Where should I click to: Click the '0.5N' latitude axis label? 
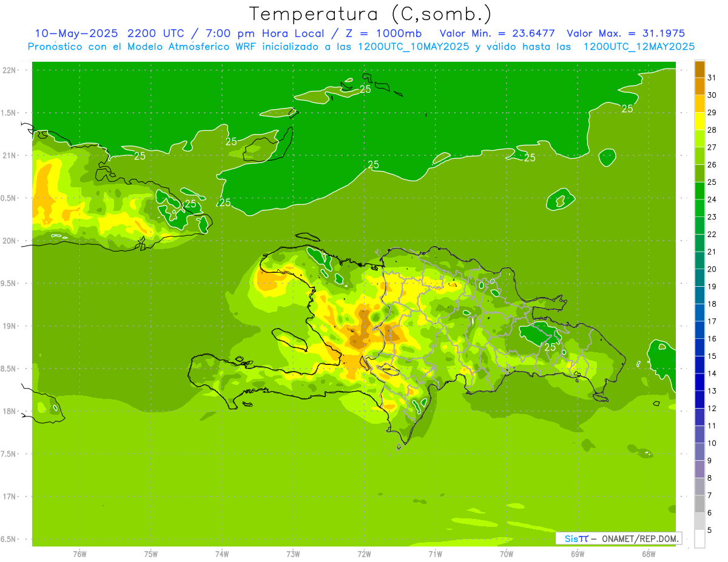point(9,198)
